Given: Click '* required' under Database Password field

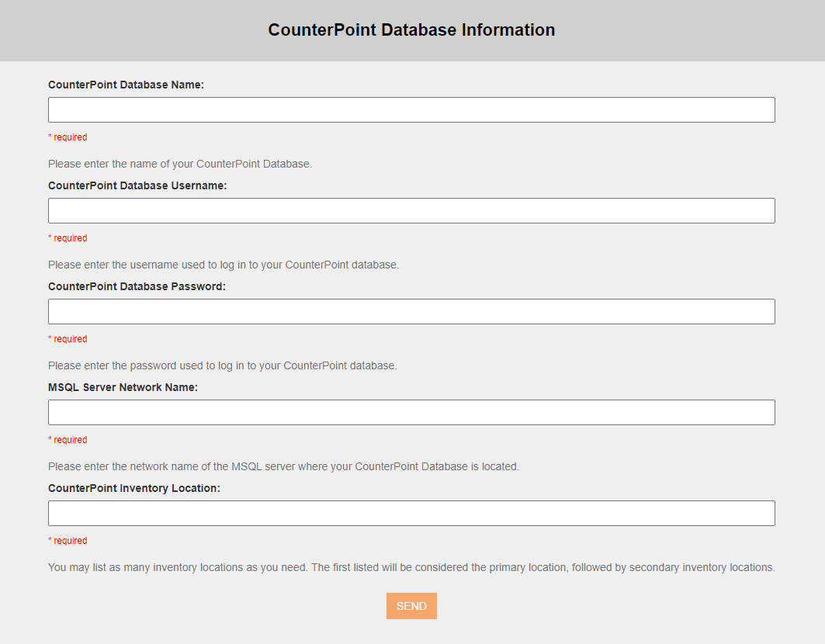Looking at the screenshot, I should click(68, 339).
